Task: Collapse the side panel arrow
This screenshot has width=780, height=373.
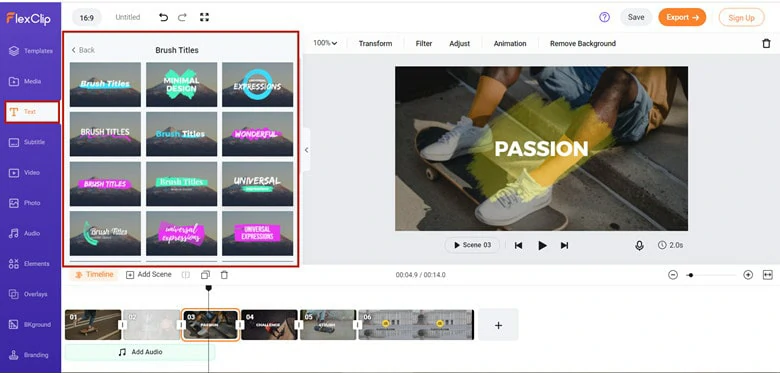Action: coord(306,150)
